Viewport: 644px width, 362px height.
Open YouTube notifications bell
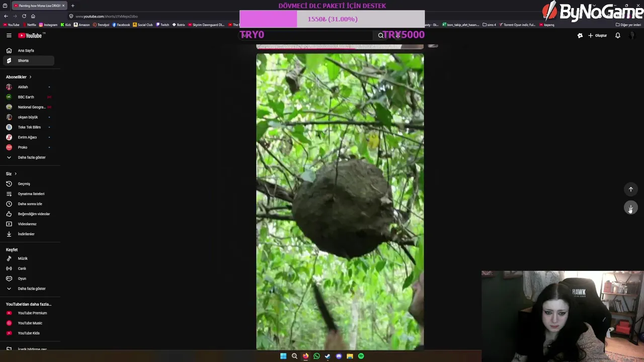(617, 35)
